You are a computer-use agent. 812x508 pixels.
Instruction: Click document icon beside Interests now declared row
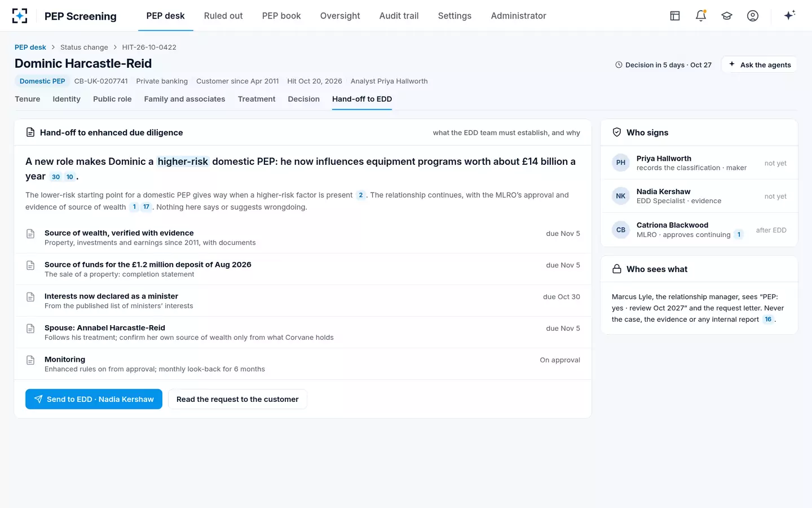30,297
